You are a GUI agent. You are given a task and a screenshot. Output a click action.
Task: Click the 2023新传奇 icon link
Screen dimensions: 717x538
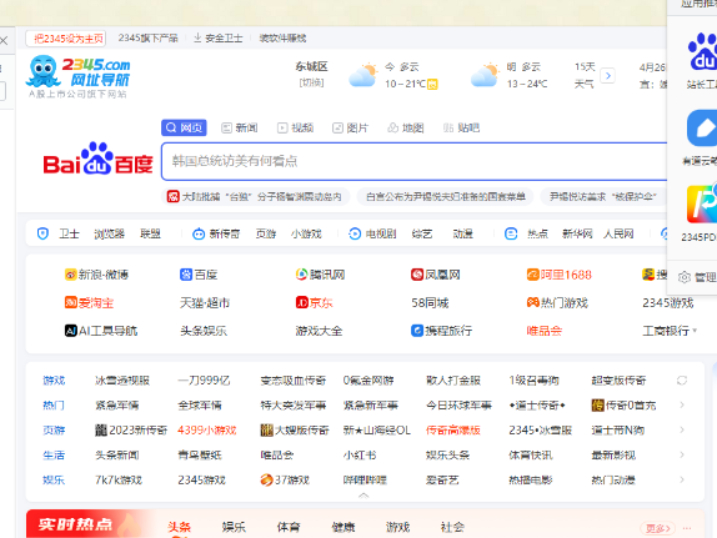pyautogui.click(x=101, y=430)
